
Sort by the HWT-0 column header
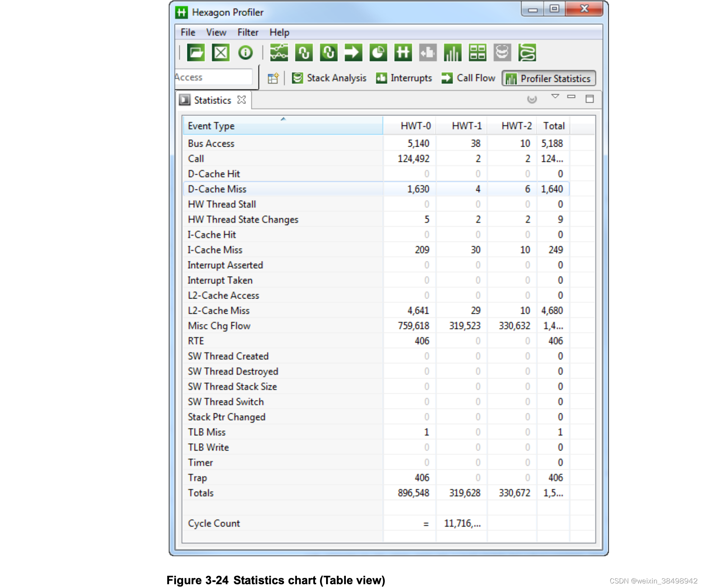tap(410, 126)
